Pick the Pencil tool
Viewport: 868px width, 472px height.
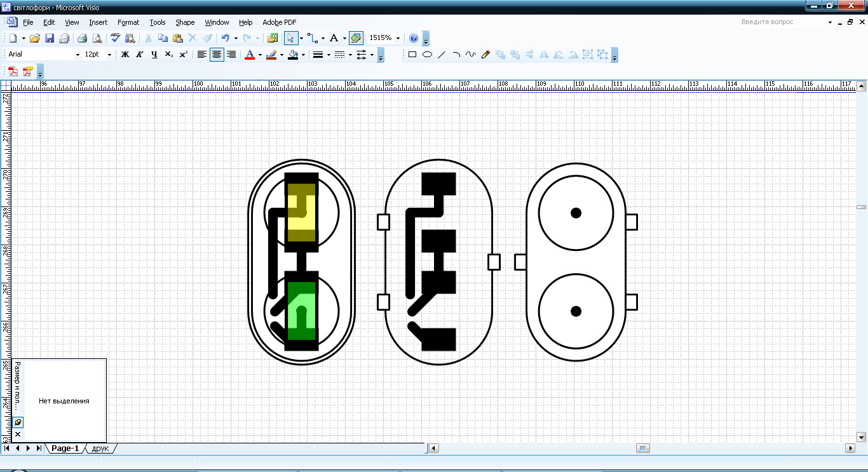[x=486, y=55]
